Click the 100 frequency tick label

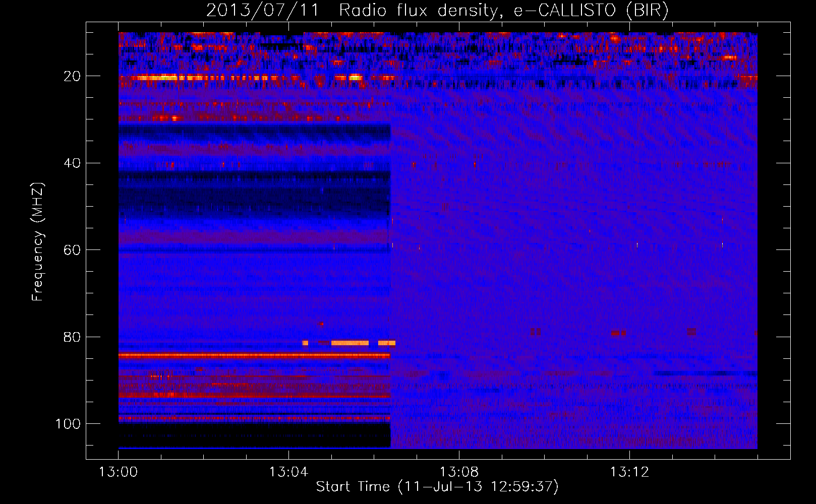pyautogui.click(x=68, y=424)
